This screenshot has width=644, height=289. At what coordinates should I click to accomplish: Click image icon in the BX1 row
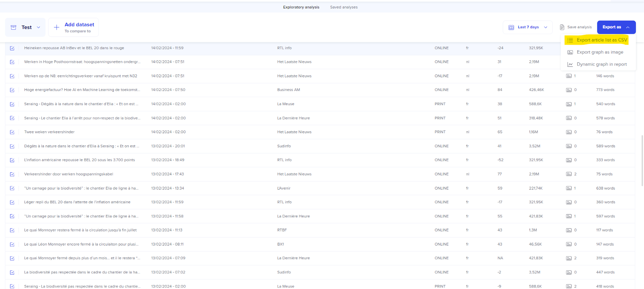pyautogui.click(x=569, y=244)
